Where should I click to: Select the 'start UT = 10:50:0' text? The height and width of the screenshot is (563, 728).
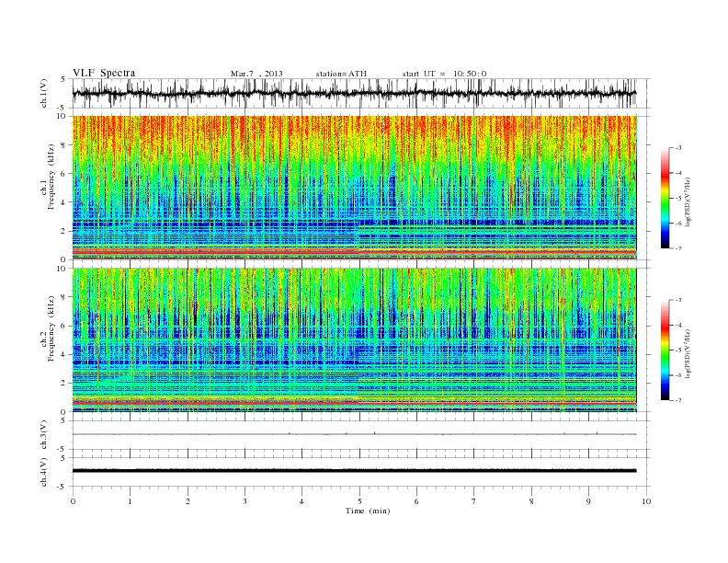[x=444, y=74]
